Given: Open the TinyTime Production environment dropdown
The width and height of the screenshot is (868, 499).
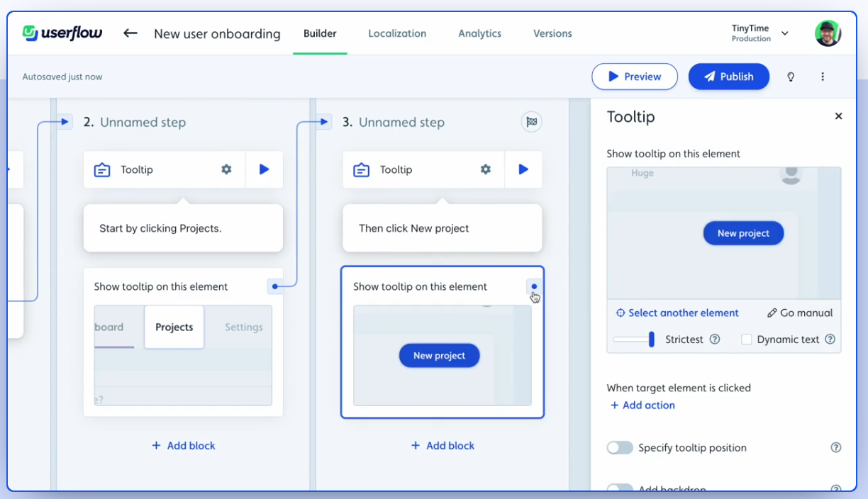Looking at the screenshot, I should 759,33.
